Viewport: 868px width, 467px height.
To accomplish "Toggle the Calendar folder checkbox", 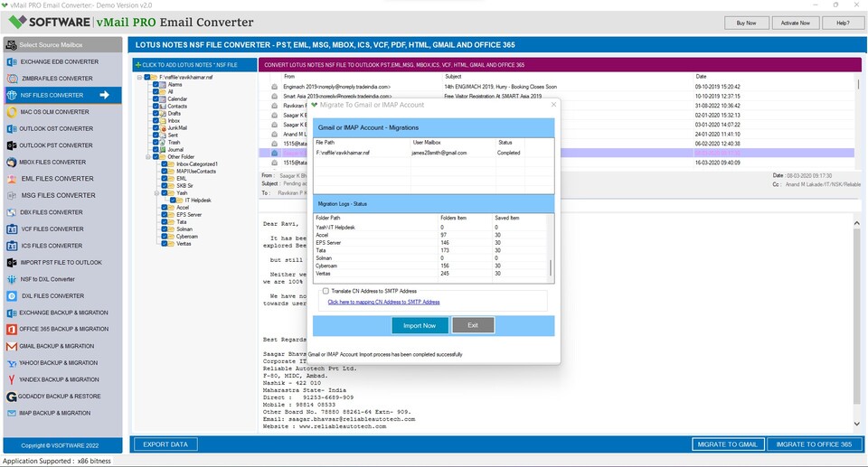I will click(156, 99).
